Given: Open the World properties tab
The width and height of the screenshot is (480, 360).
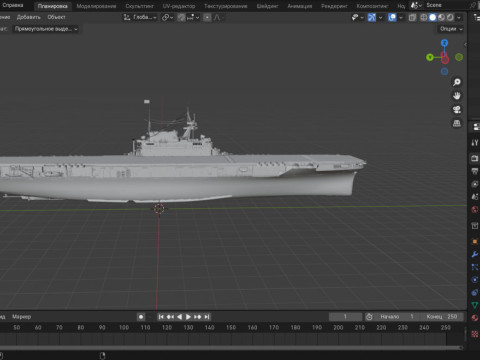Looking at the screenshot, I should click(x=475, y=209).
